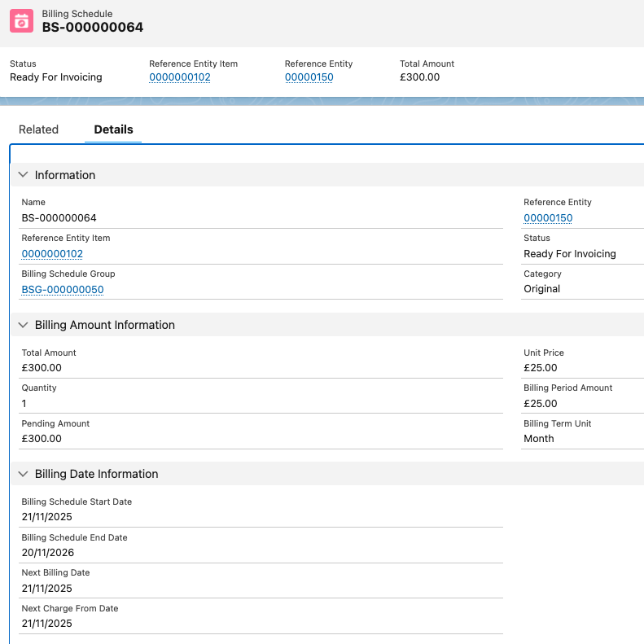Click the Name field value in Information section
Viewport: 644px width, 644px height.
pyautogui.click(x=59, y=218)
